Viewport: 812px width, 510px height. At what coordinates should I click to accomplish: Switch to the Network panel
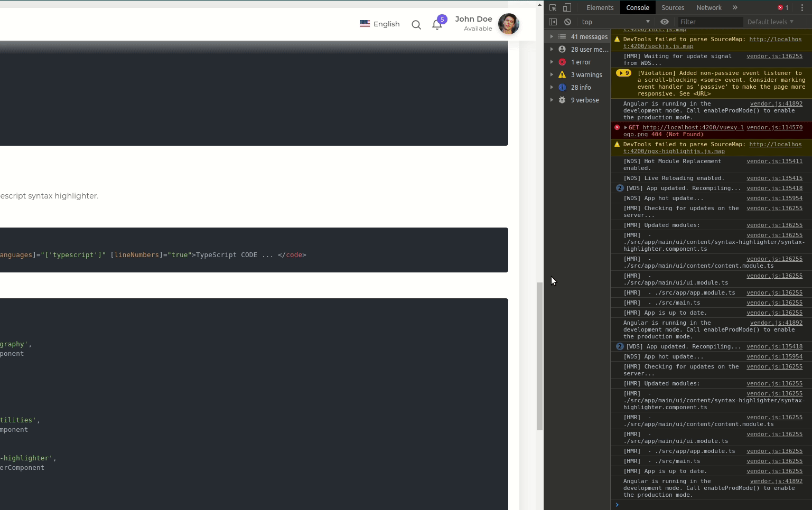click(709, 7)
